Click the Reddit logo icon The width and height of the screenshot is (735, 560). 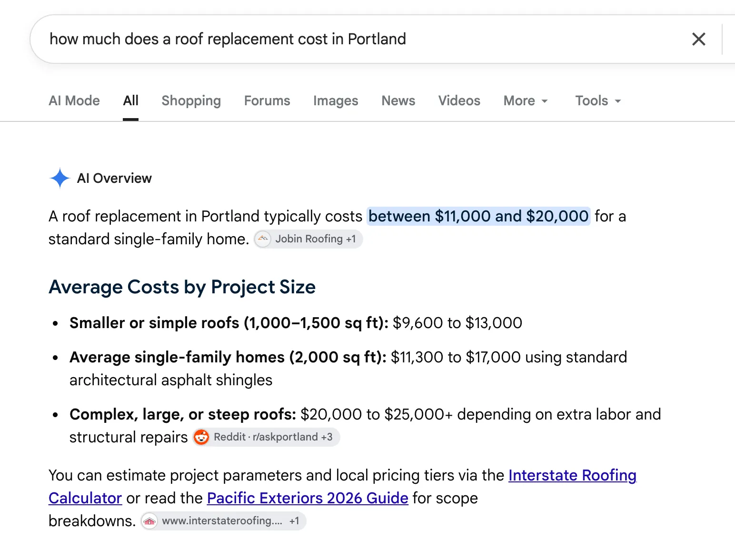(201, 437)
